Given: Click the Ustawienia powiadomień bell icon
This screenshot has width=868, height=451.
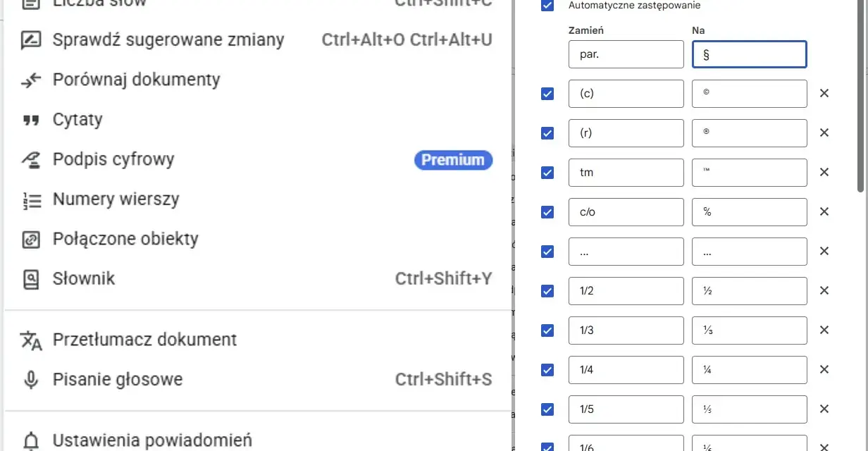Looking at the screenshot, I should (31, 441).
